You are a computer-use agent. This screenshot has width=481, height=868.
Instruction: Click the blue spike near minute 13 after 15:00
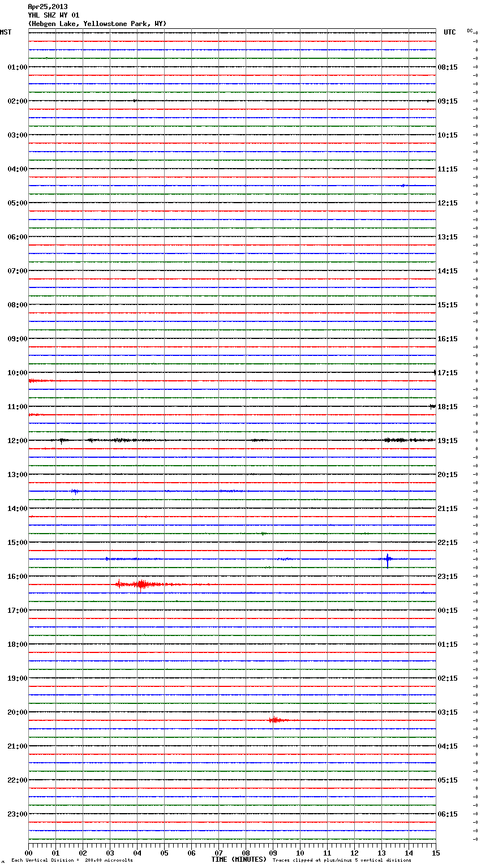[388, 560]
